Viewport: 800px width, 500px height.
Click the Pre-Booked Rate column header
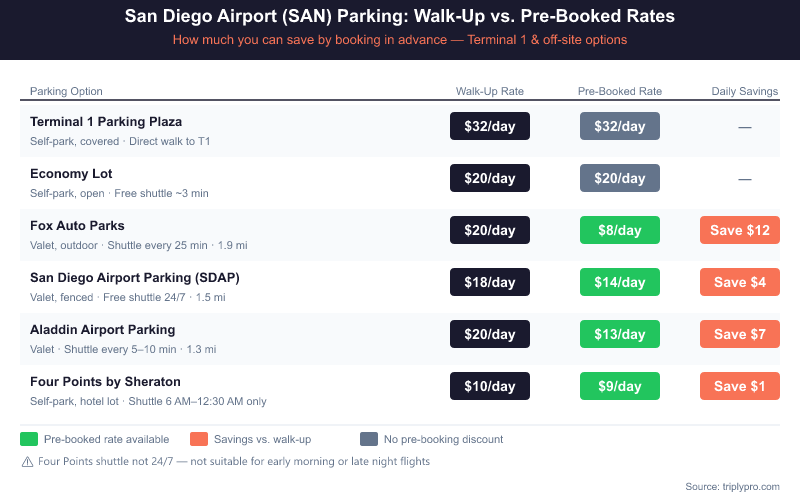pyautogui.click(x=620, y=91)
